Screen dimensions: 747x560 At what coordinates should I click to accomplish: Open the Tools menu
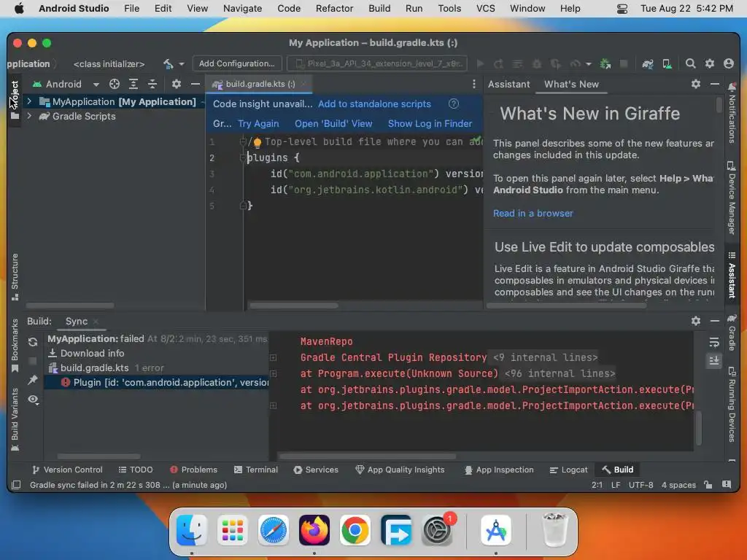tap(449, 9)
